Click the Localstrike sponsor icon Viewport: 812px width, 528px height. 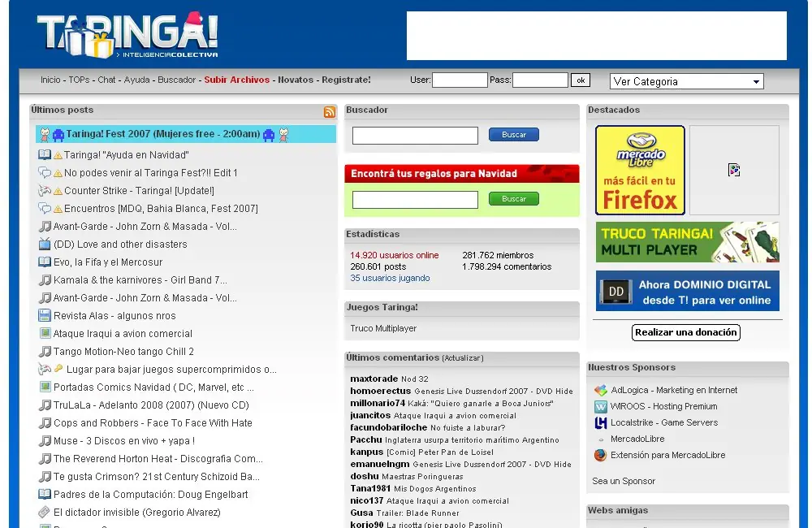pyautogui.click(x=601, y=423)
